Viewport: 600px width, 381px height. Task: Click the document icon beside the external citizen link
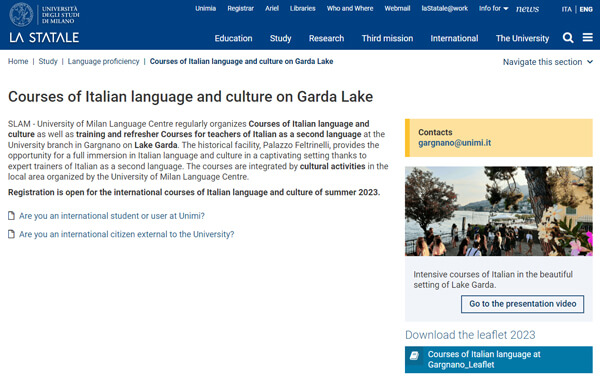point(11,234)
